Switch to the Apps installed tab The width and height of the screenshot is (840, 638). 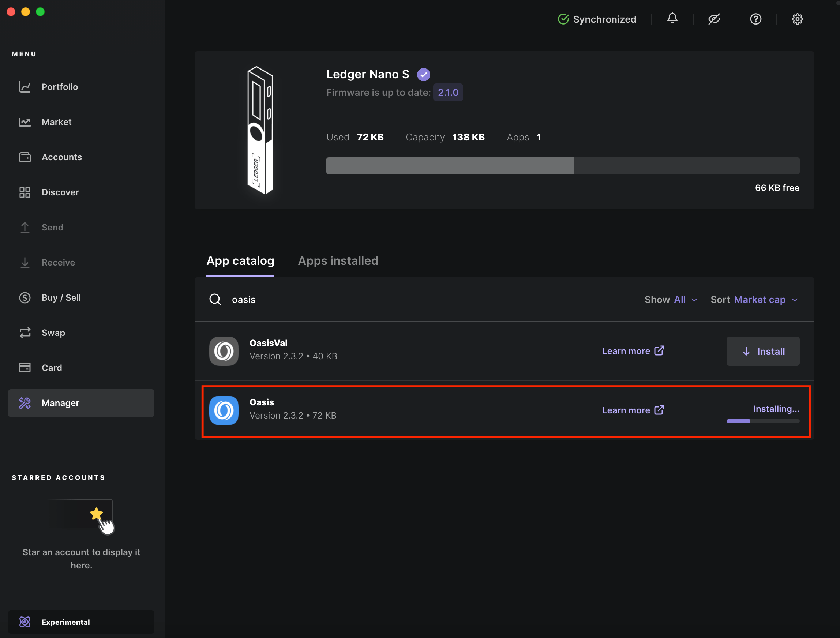click(338, 261)
